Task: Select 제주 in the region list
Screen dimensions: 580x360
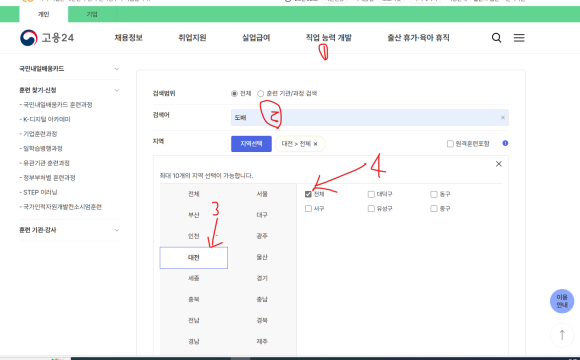Action: [x=262, y=342]
